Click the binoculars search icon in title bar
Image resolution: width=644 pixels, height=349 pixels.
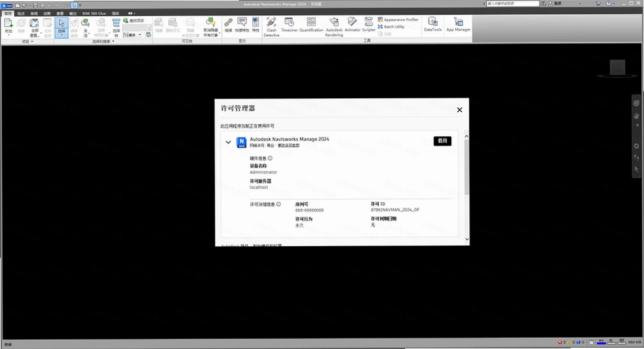(543, 3)
